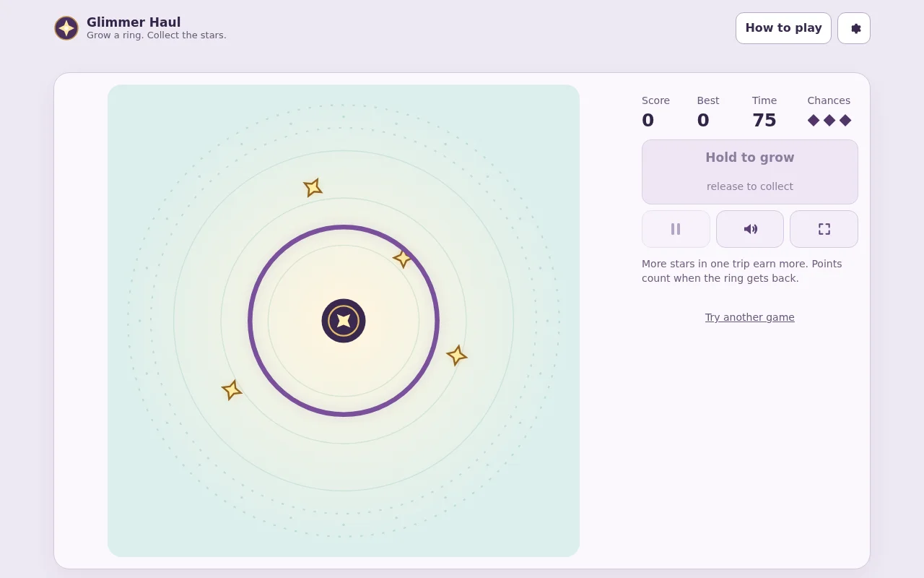Click the Best score value
924x578 pixels.
point(703,120)
